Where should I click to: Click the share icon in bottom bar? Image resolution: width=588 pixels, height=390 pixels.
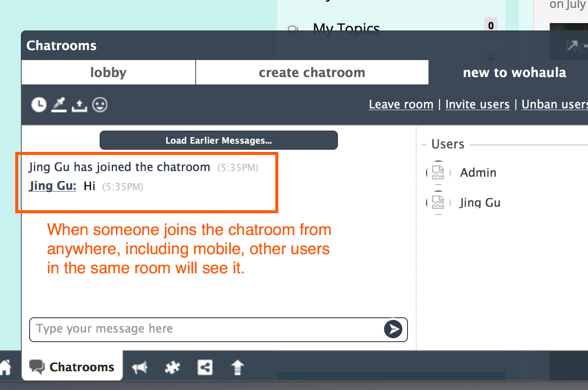click(205, 367)
